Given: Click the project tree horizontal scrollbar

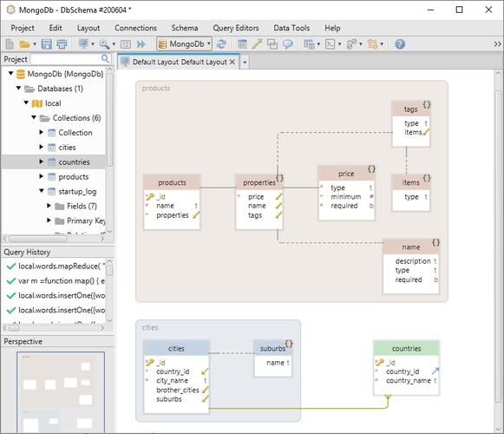Looking at the screenshot, I should [x=37, y=239].
